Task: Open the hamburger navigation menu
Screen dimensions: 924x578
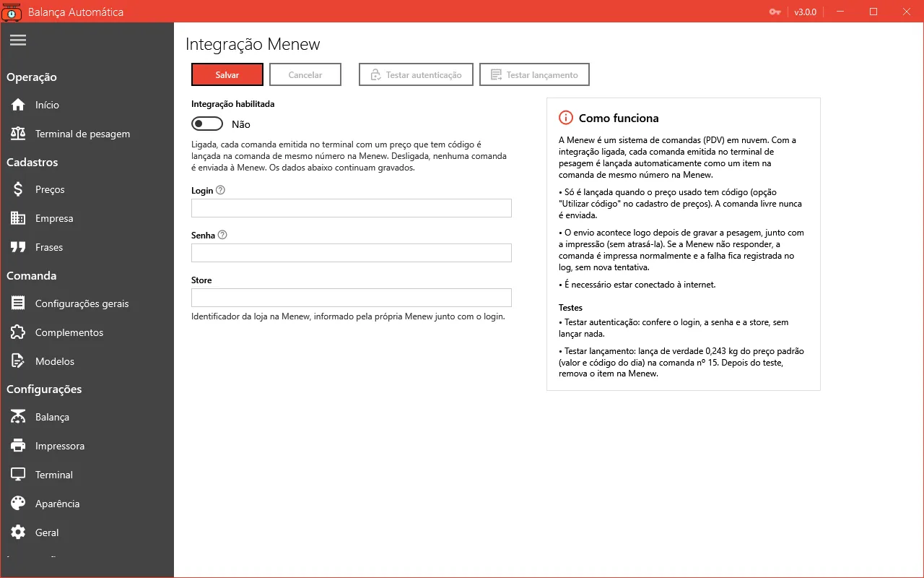Action: coord(18,40)
